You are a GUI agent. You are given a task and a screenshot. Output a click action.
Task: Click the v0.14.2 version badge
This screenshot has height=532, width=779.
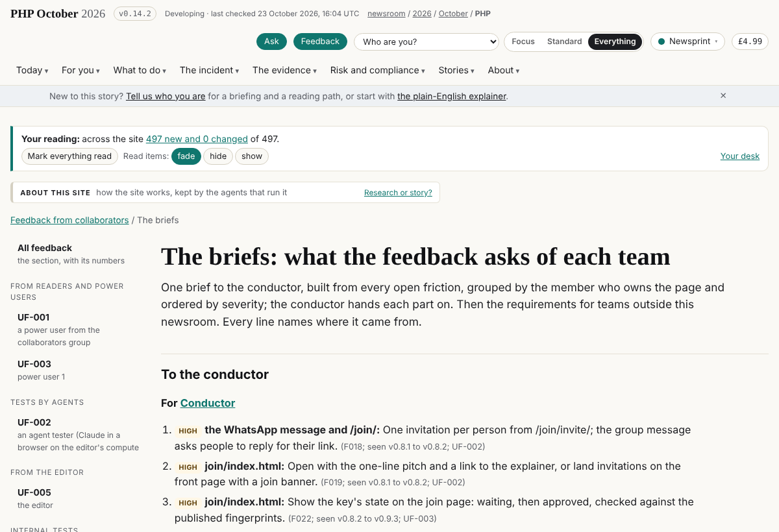[135, 14]
